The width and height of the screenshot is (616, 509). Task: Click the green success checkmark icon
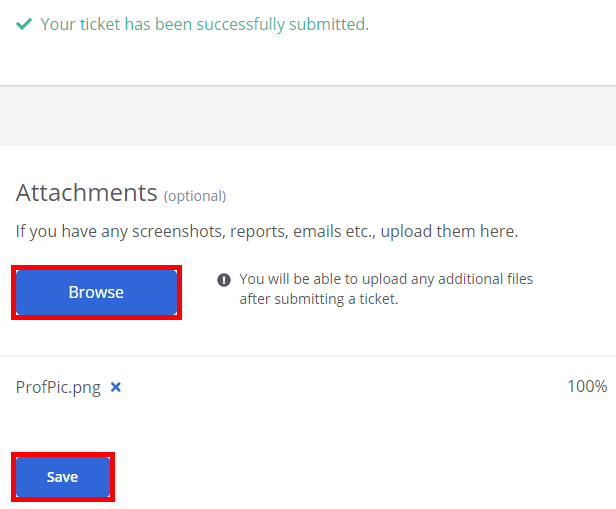tap(24, 24)
